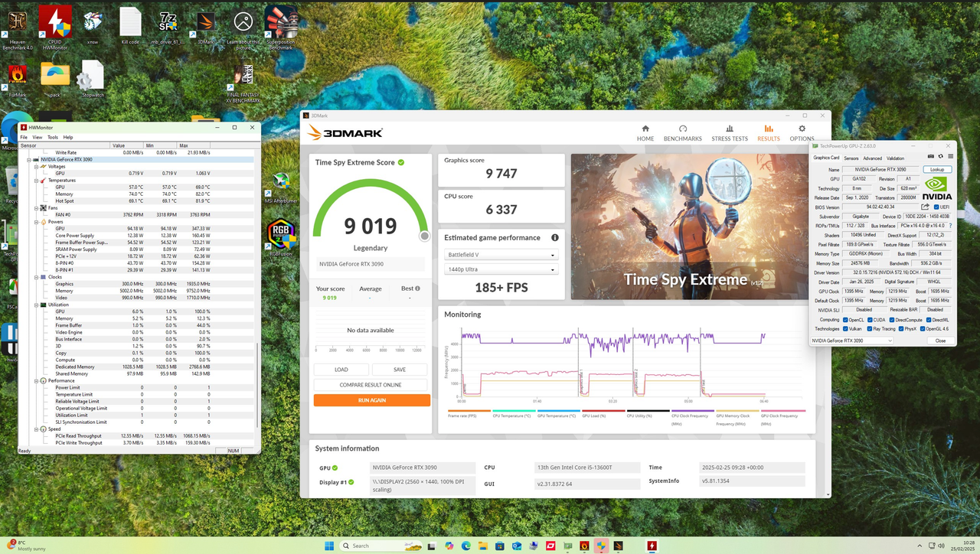The image size is (980, 554).
Task: Toggle Ray Tracing checkbox in GPU-Z
Action: pos(870,329)
